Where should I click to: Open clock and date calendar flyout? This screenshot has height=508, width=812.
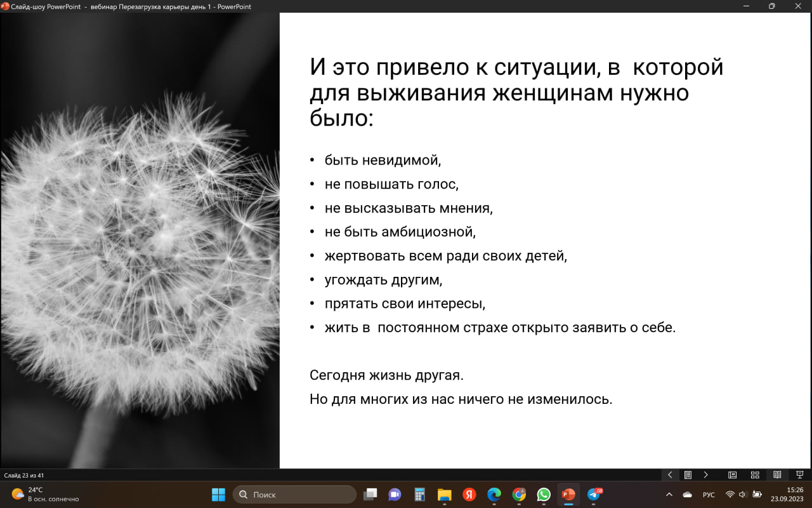[x=787, y=495]
